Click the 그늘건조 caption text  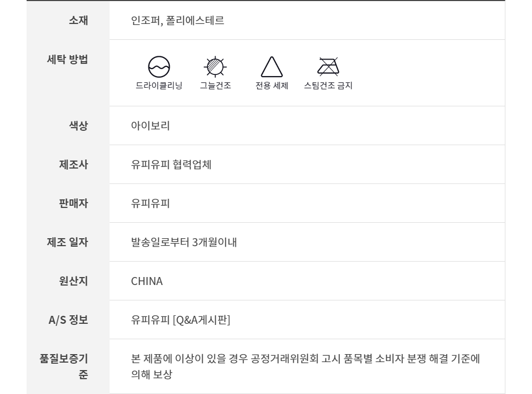point(215,86)
